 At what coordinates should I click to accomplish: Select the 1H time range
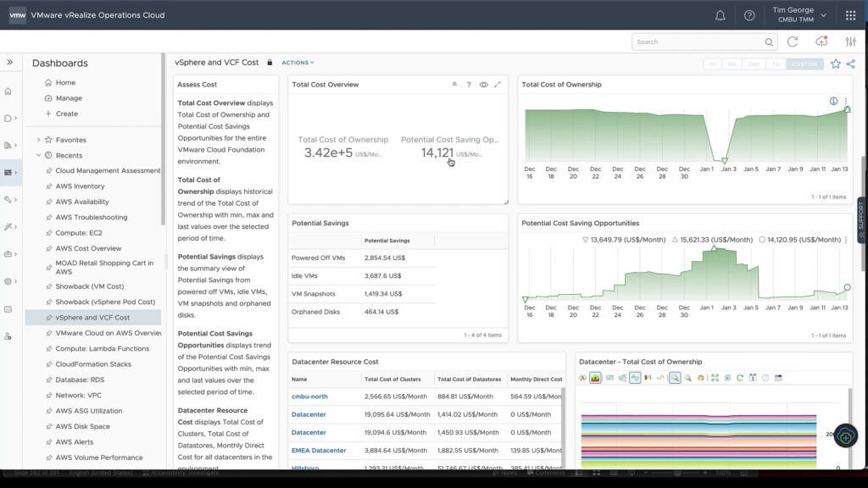(712, 64)
